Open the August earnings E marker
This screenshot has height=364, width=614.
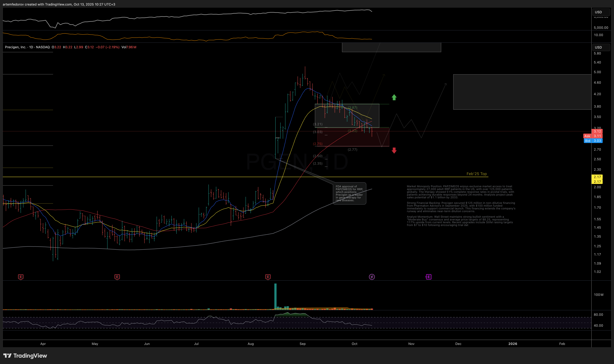tap(268, 277)
